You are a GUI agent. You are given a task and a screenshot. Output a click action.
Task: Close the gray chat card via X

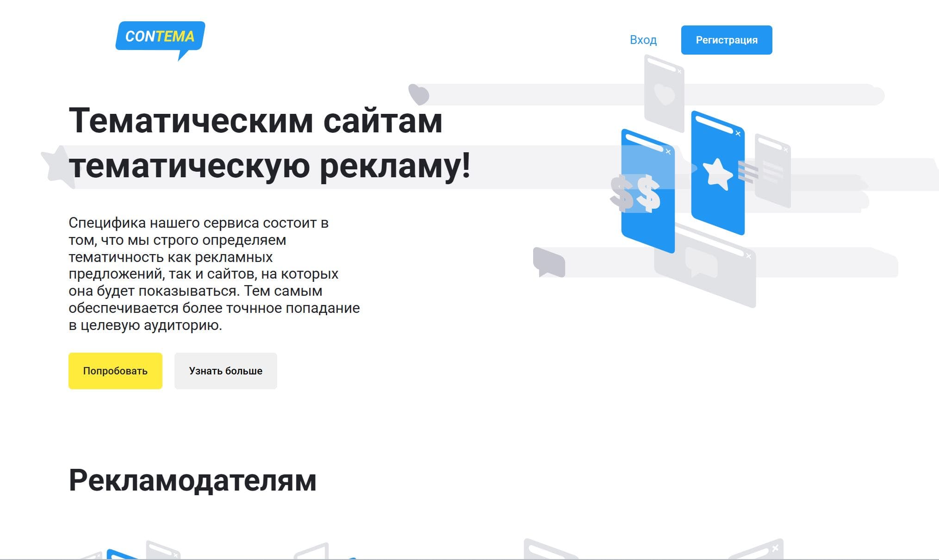[749, 256]
